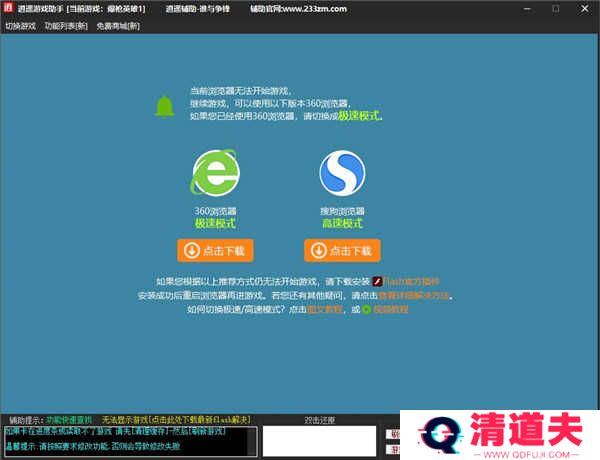Viewport: 600px width, 460px height.
Task: Click the Sogou browser logo icon
Action: [344, 173]
